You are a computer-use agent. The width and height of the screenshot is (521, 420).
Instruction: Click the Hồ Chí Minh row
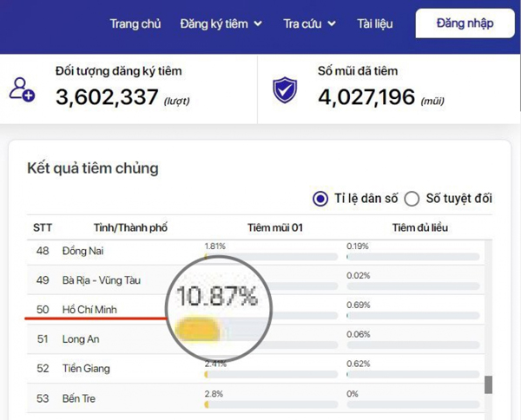tap(89, 310)
